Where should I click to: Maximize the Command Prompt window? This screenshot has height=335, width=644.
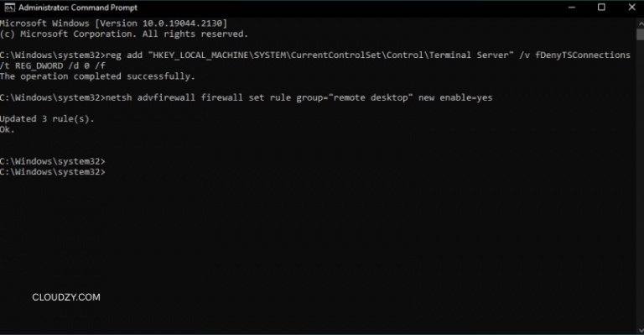click(x=601, y=8)
